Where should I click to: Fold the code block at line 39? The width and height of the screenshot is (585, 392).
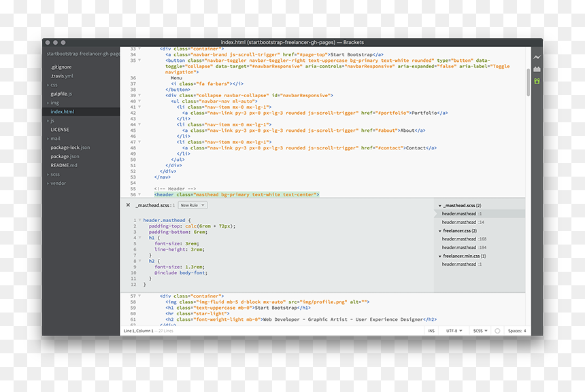click(139, 95)
